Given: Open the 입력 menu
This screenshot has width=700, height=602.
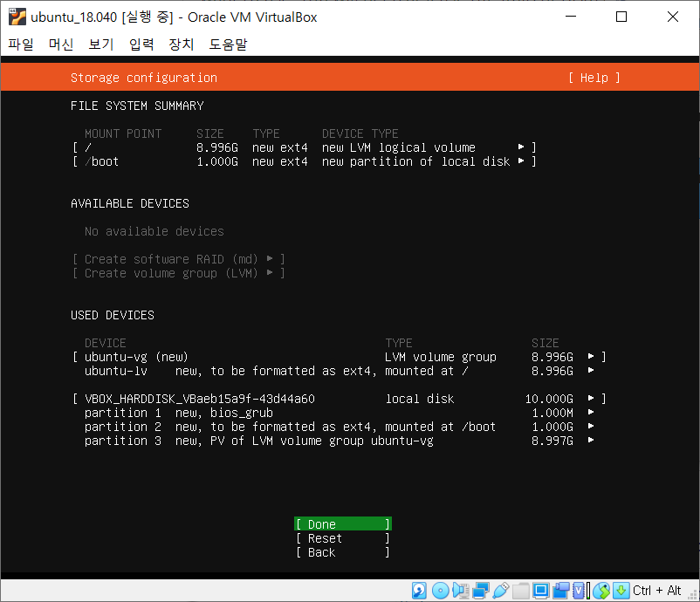Looking at the screenshot, I should pos(141,44).
